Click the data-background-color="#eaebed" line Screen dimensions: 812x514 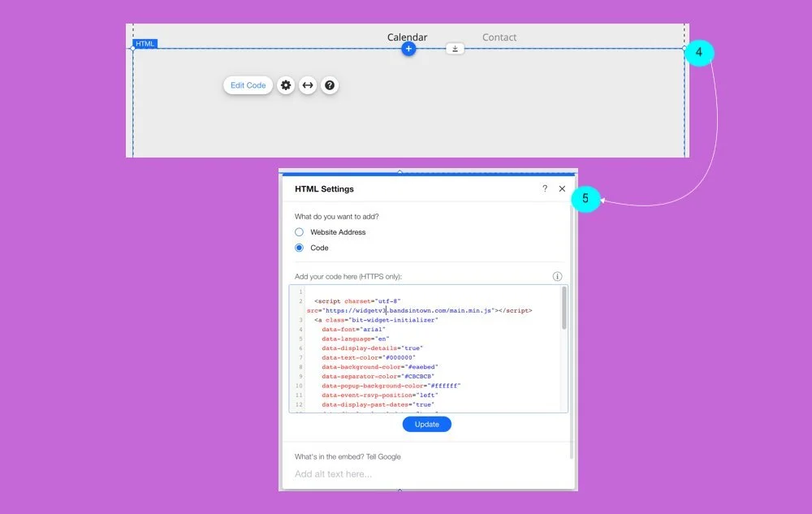380,367
